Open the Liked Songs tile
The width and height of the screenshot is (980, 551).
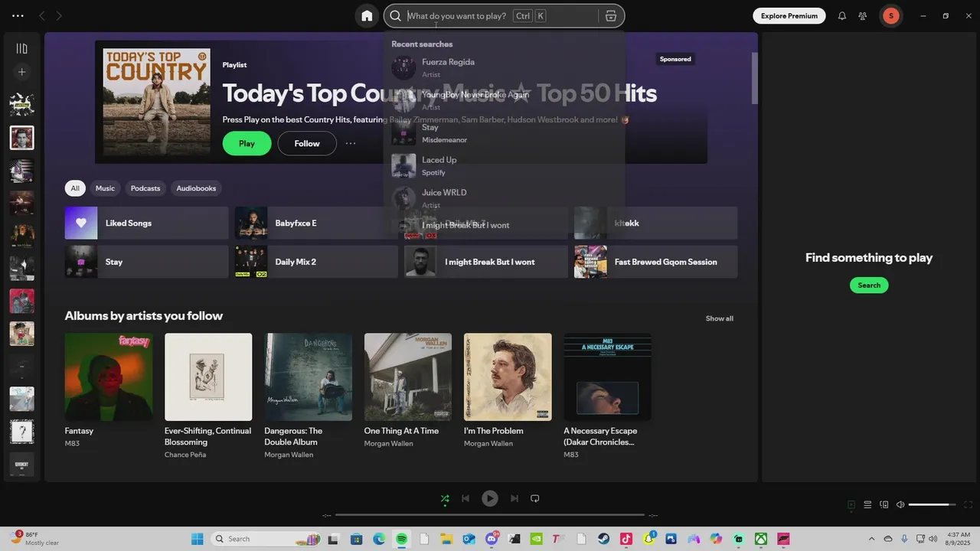147,223
